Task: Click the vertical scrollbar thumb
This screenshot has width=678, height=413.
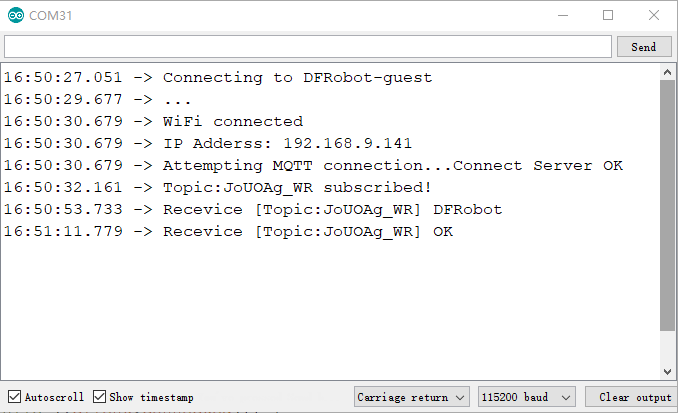Action: click(667, 205)
